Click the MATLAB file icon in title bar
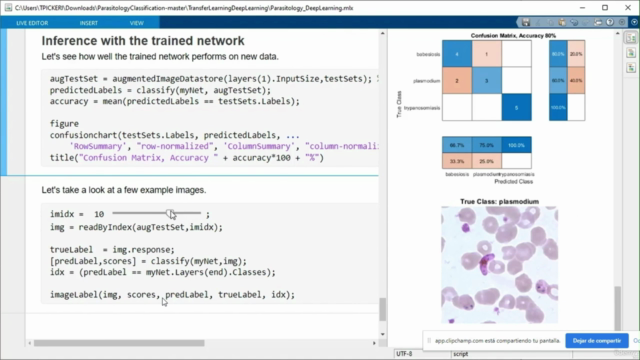Viewport: 640px width, 360px height. pyautogui.click(x=8, y=8)
